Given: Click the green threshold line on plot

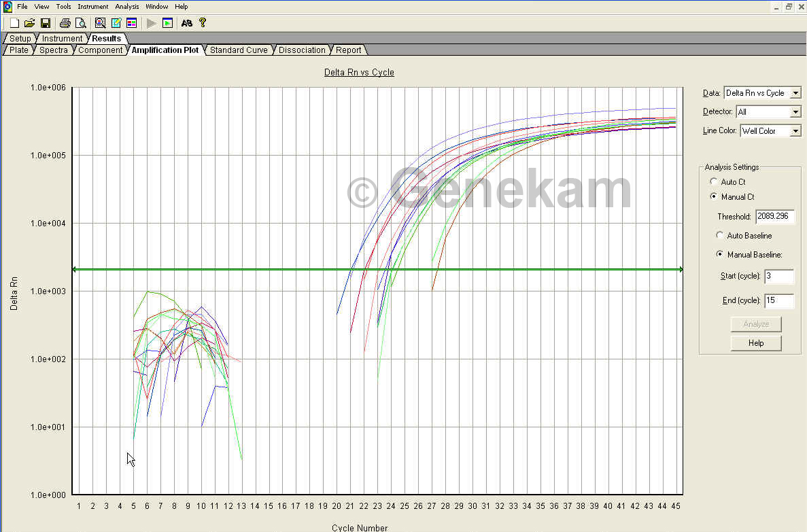Looking at the screenshot, I should 378,269.
